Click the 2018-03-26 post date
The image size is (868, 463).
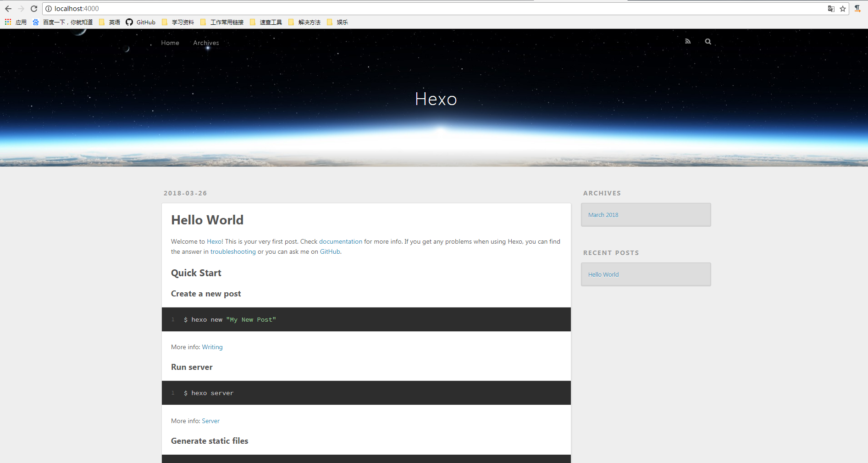(185, 193)
